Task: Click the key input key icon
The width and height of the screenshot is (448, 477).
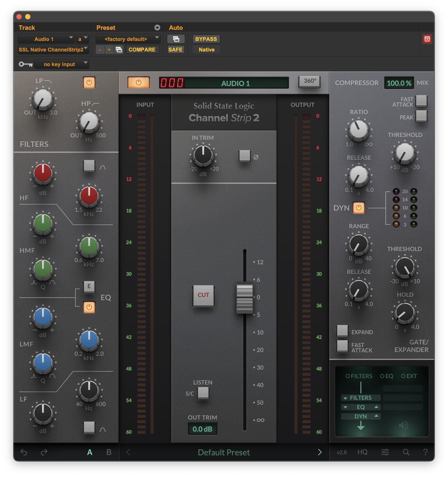Action: (x=26, y=64)
